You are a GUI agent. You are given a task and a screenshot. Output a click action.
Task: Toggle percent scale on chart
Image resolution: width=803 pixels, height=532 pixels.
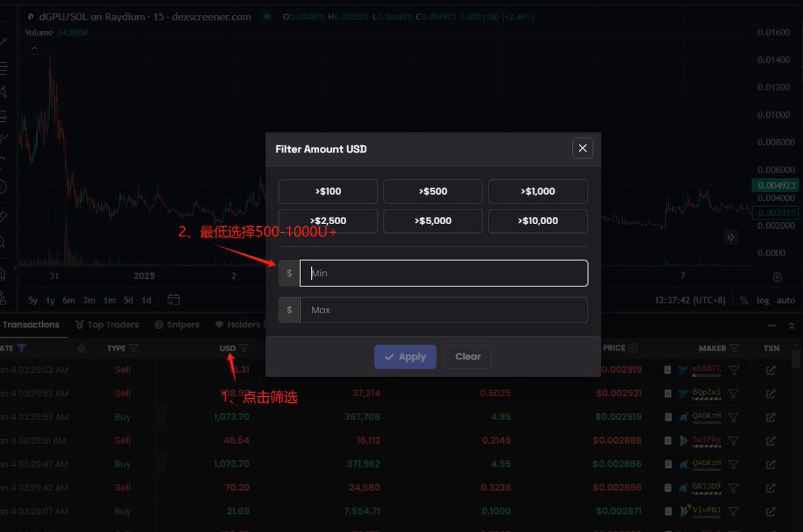click(x=744, y=300)
